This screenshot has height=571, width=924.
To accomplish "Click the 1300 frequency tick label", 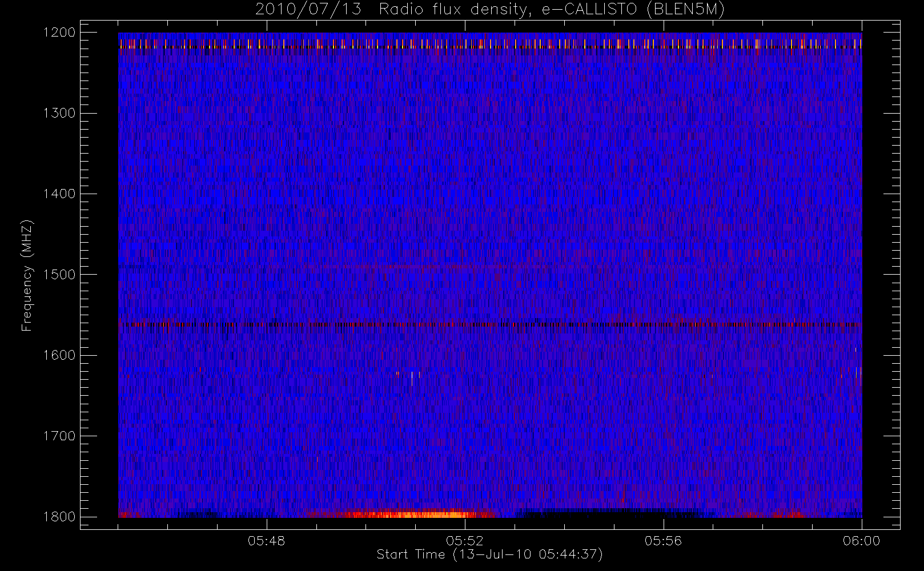I will (x=59, y=113).
